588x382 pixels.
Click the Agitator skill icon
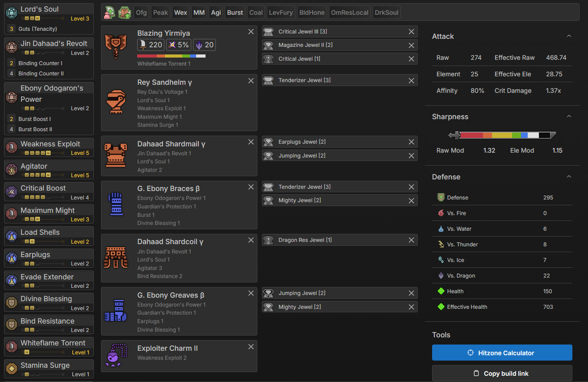click(x=12, y=170)
